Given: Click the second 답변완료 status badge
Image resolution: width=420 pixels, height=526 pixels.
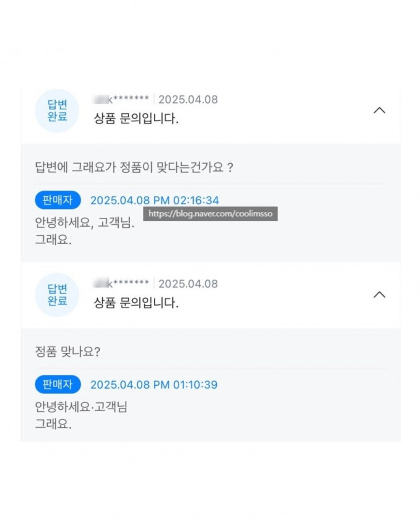Looking at the screenshot, I should (x=57, y=295).
